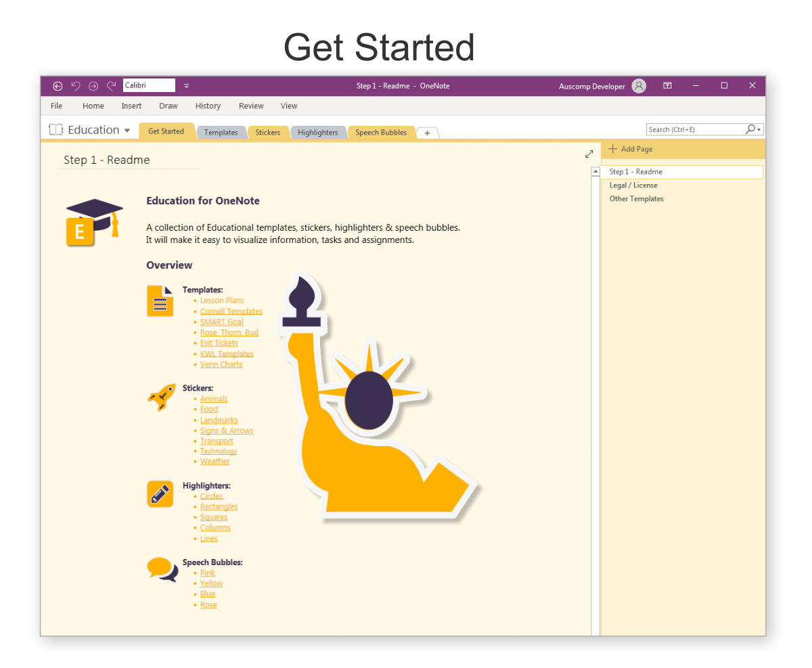
Task: Follow the Landmarks stickers link
Action: click(x=219, y=420)
